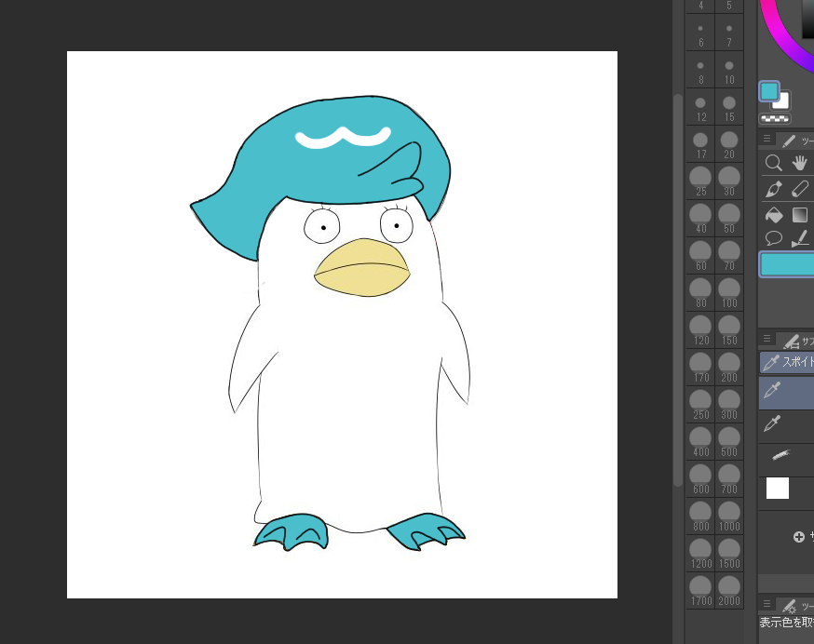Choose brush size 200

[x=729, y=368]
